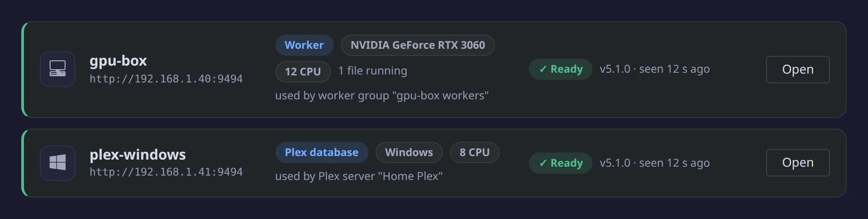Image resolution: width=868 pixels, height=219 pixels.
Task: Click the NVIDIA GeForce RTX 3060 badge
Action: (x=418, y=45)
